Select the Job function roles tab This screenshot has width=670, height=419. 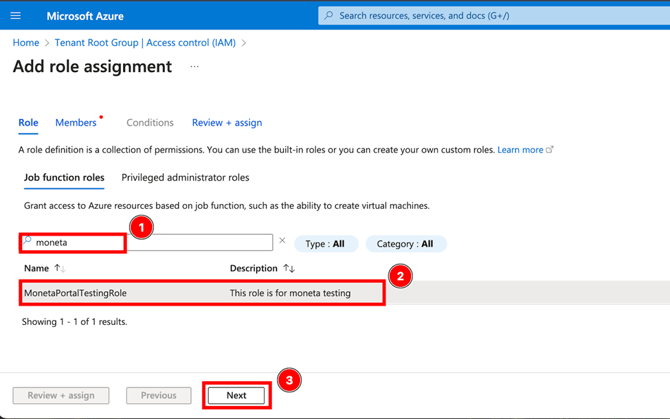[x=64, y=178]
